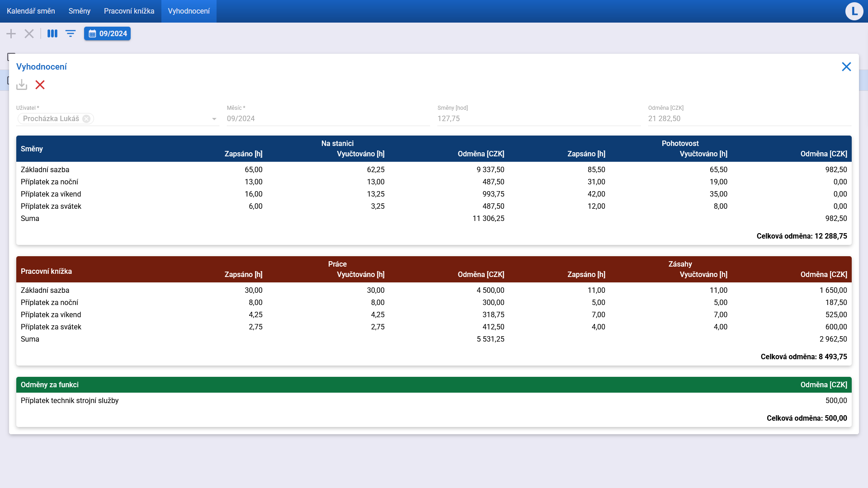Toggle the checkbox behind dialog top-left

click(x=11, y=57)
